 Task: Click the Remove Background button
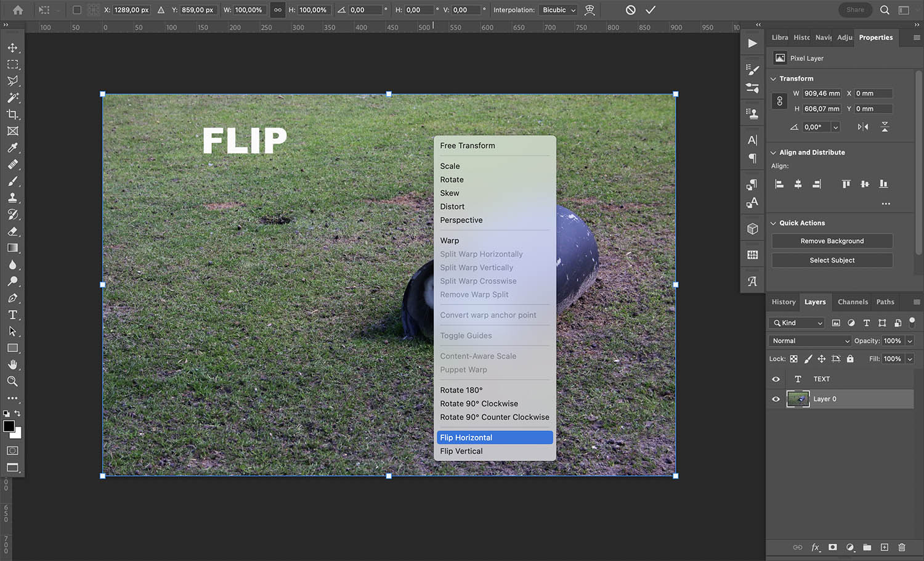(x=832, y=240)
